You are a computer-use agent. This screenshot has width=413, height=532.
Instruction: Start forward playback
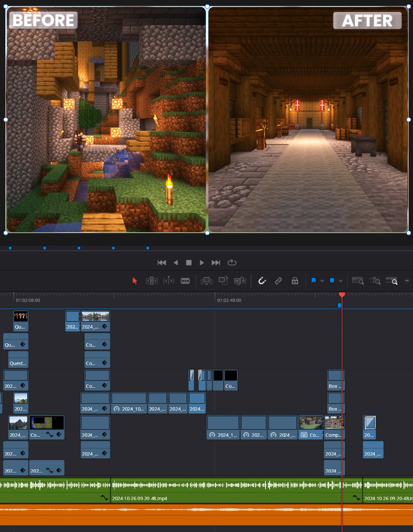(202, 263)
